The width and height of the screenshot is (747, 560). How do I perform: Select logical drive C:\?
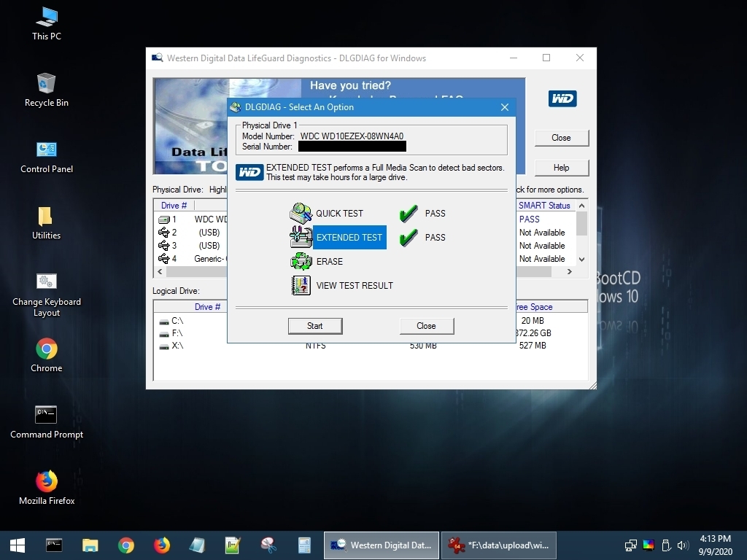(171, 321)
